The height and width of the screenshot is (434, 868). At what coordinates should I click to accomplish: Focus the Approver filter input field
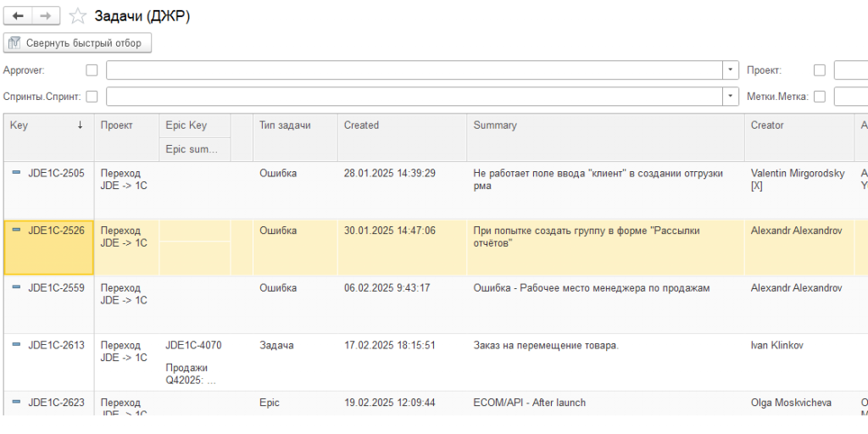point(415,70)
